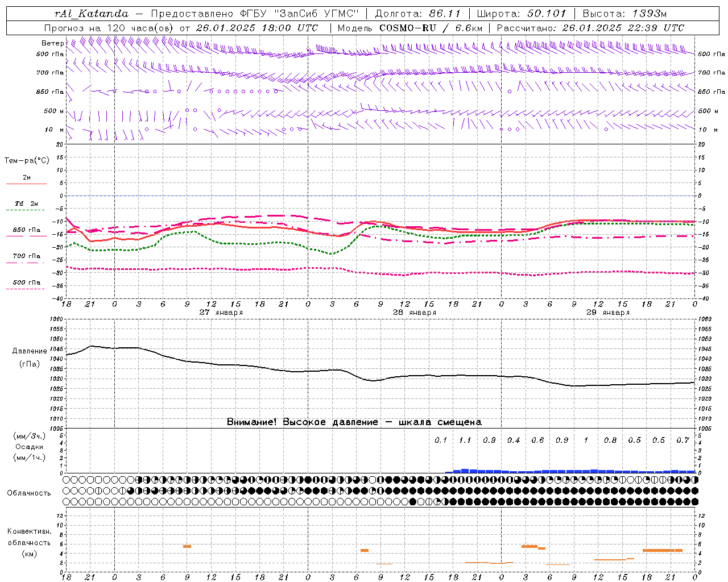Click the '27 января' date label

(x=221, y=313)
